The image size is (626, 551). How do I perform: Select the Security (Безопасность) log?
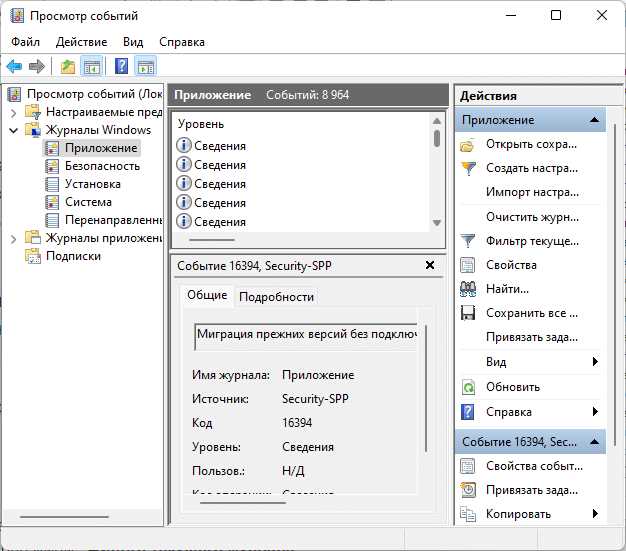102,166
